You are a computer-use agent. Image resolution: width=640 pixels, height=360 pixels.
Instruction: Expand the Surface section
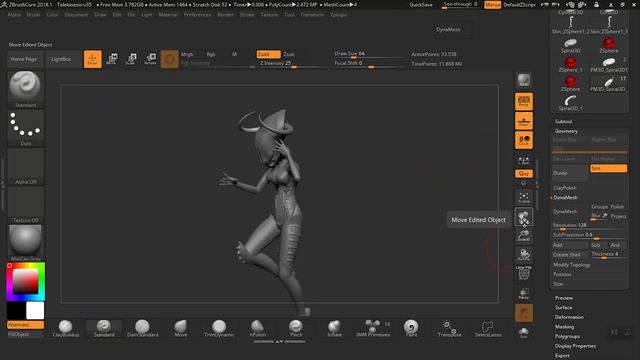pos(563,307)
